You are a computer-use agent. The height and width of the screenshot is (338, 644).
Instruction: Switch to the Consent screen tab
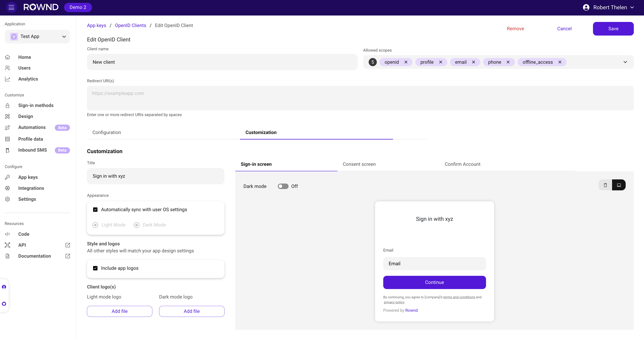(x=359, y=164)
